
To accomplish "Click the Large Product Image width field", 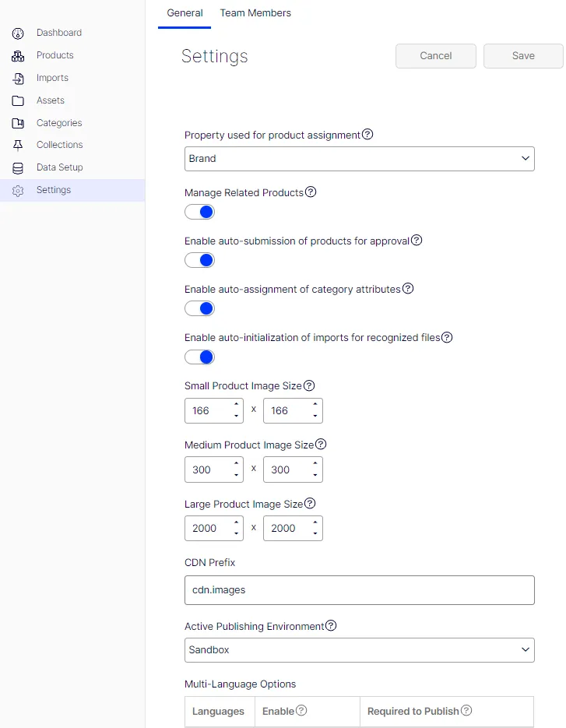I will [214, 529].
